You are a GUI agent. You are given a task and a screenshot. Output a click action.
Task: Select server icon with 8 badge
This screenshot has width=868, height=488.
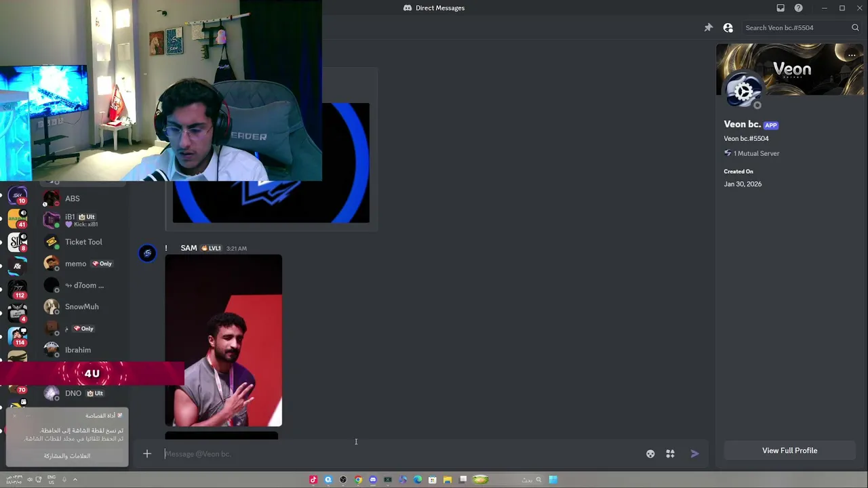click(18, 243)
